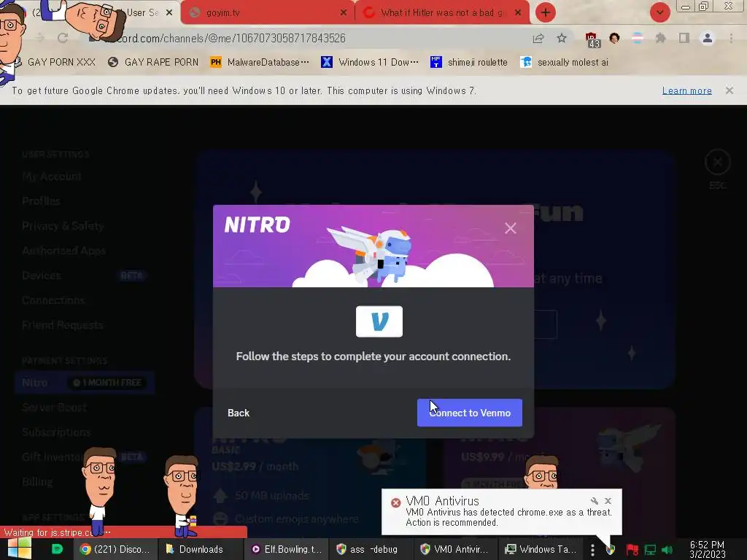Click the striped flag extension icon
This screenshot has width=747, height=560.
point(638,38)
